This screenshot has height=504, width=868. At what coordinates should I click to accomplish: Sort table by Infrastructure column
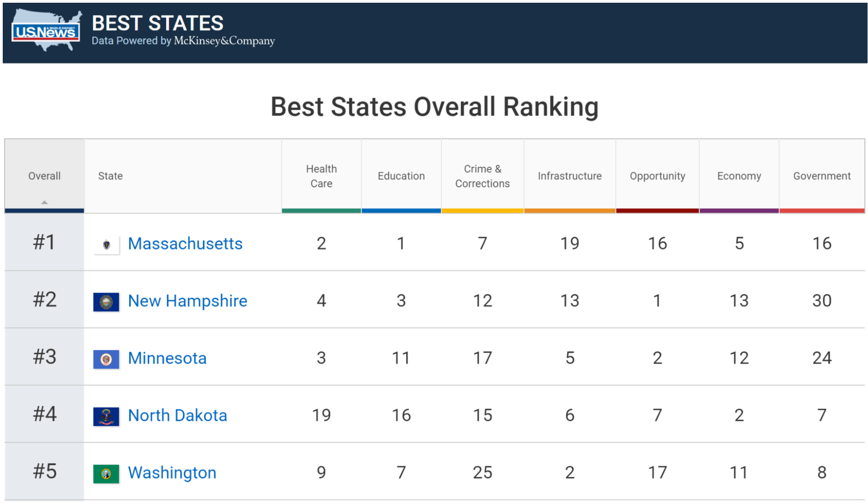(x=569, y=176)
